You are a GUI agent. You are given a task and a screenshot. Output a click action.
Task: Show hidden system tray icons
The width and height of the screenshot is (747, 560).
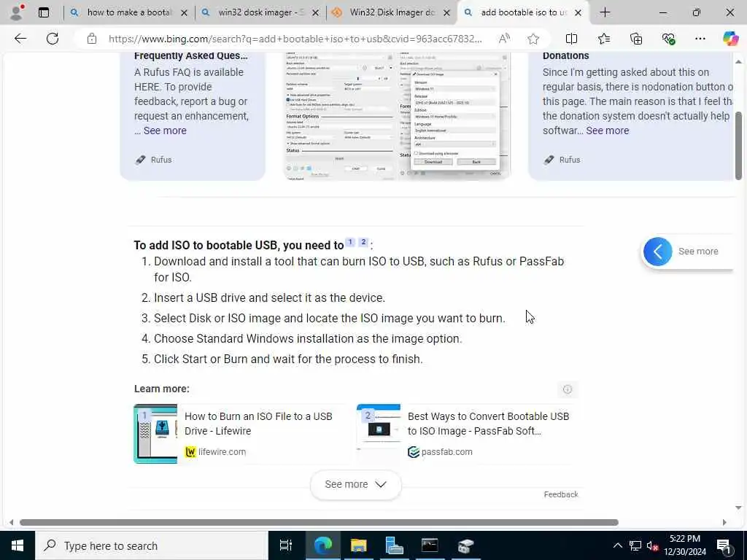tap(617, 545)
